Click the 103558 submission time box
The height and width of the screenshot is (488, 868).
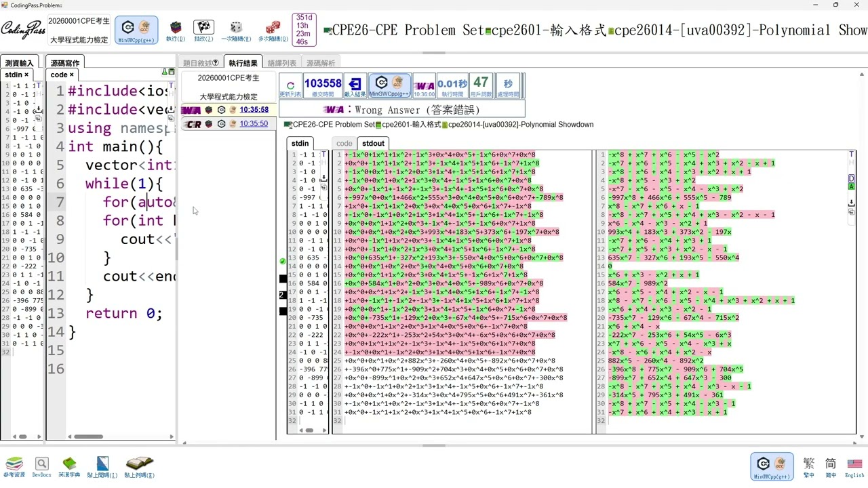323,87
